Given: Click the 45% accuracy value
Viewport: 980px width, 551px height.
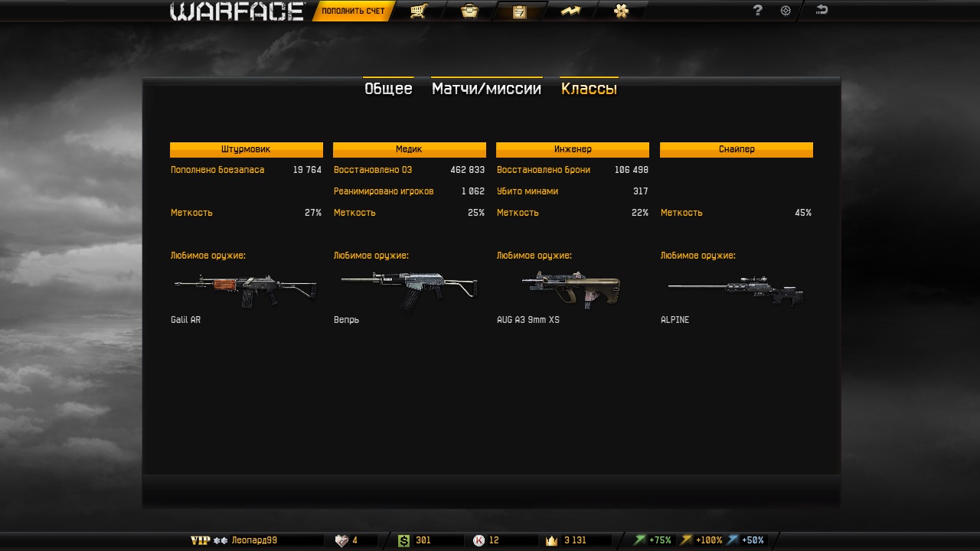Looking at the screenshot, I should click(803, 213).
